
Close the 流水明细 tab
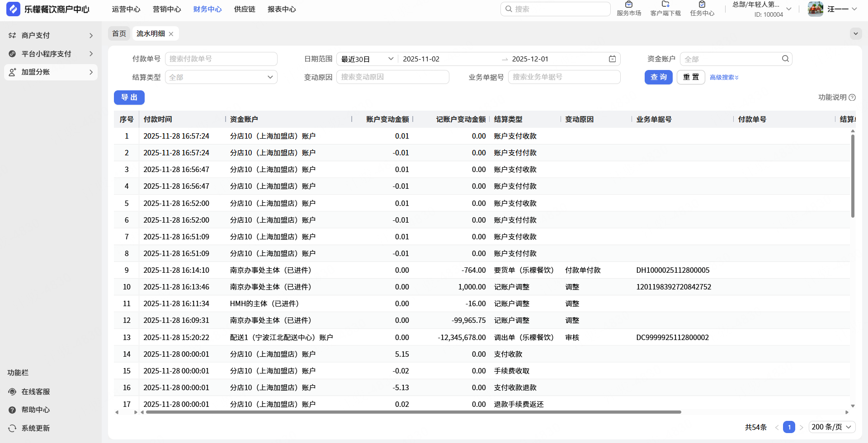coord(171,34)
